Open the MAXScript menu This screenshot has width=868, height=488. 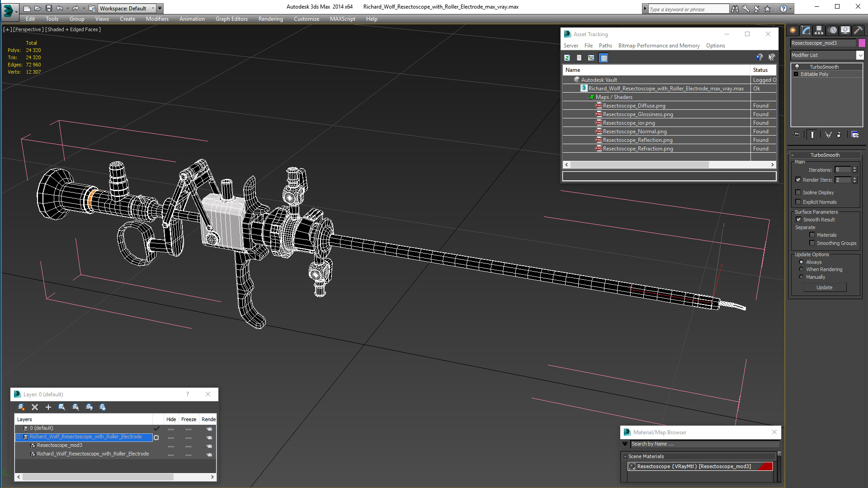[x=342, y=19]
